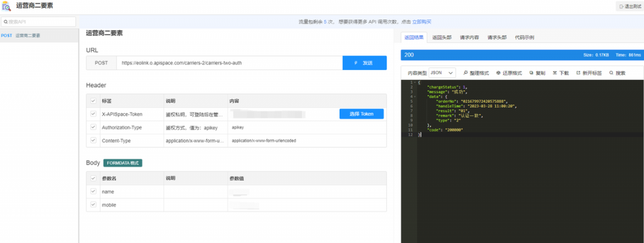Uncheck the mobile body parameter checkbox

pos(93,205)
